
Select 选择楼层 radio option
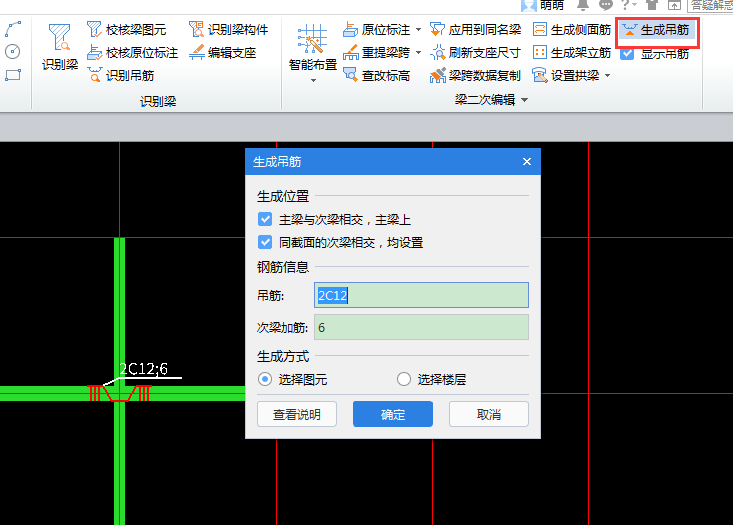pos(404,379)
